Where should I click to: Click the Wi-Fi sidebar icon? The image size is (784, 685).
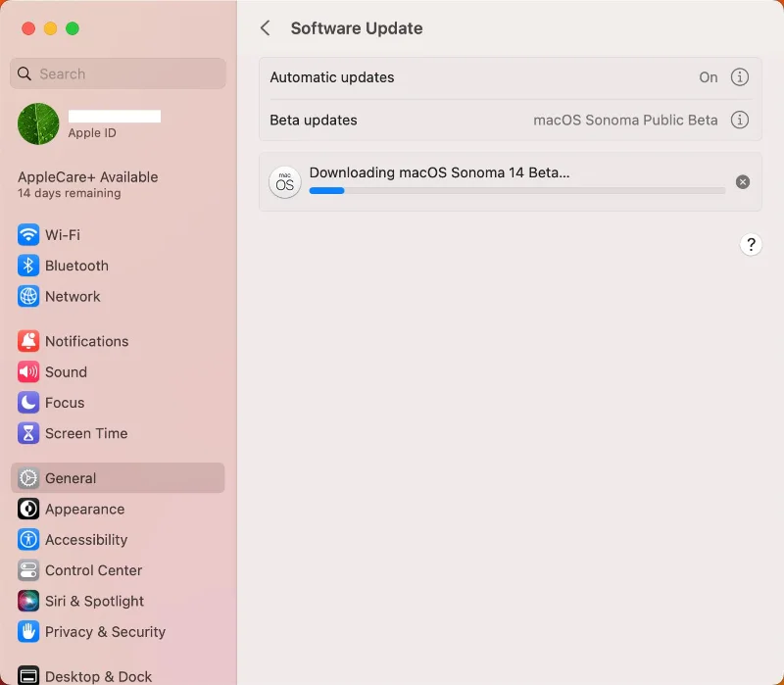tap(28, 235)
